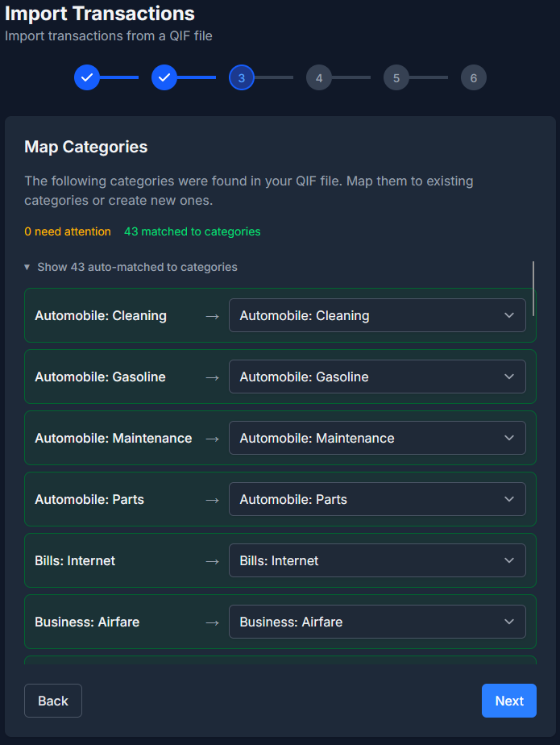
Task: Open Automobile: Gasoline mapping dropdown
Action: [377, 377]
